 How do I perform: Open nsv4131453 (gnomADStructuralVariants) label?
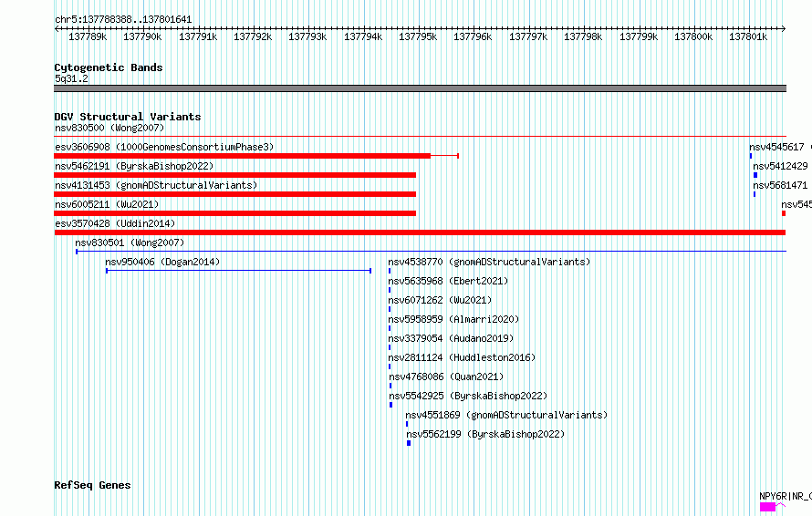[156, 185]
